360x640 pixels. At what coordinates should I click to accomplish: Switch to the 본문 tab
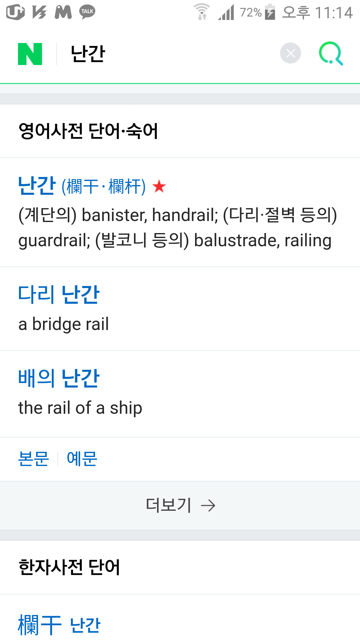point(33,459)
